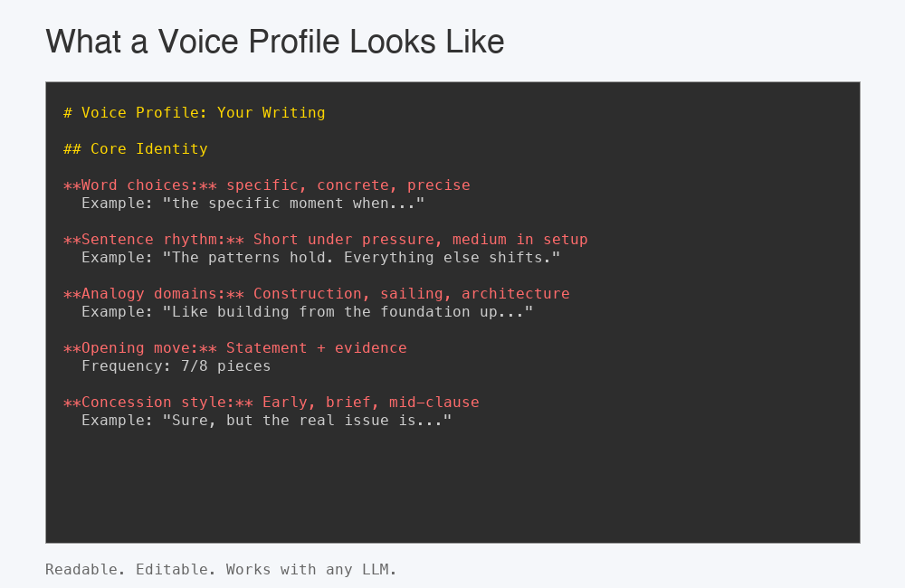
Task: Click the slide title 'What a Voice Profile Looks Like'
Action: point(274,42)
